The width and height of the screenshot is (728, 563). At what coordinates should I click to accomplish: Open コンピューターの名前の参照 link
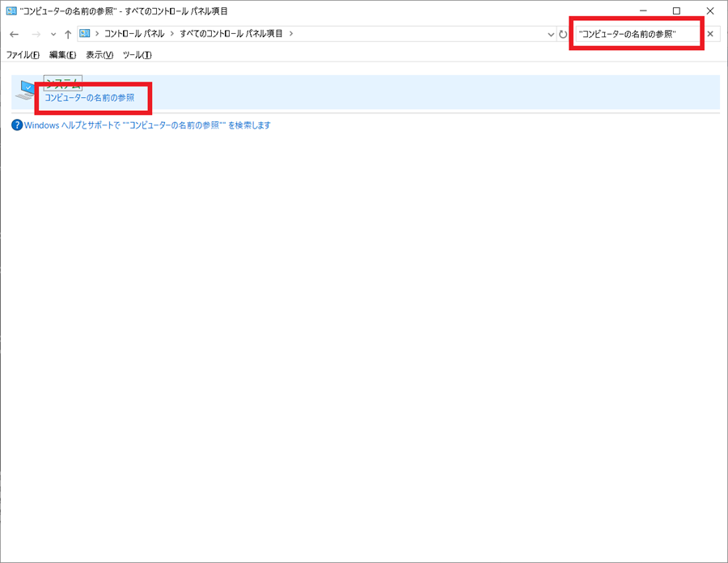[89, 98]
